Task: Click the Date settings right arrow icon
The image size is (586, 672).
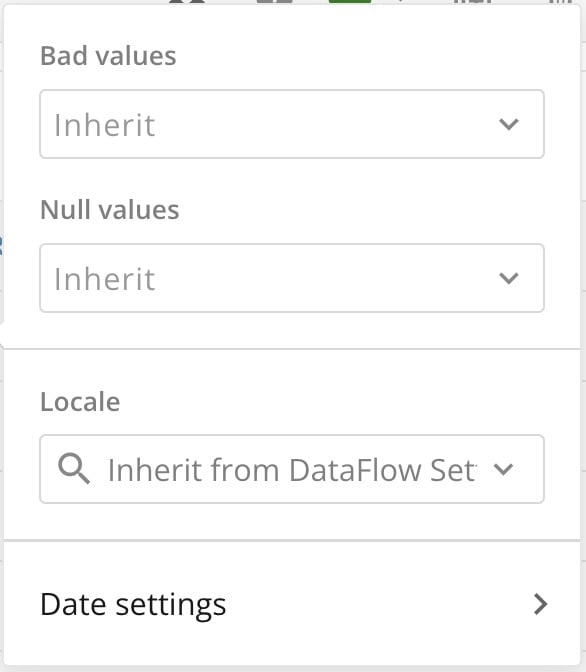Action: (541, 604)
